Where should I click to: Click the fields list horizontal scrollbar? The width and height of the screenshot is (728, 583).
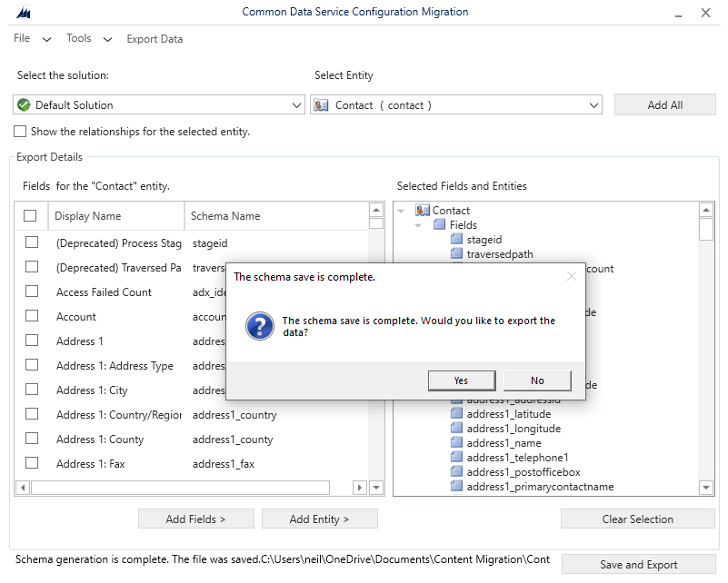point(180,488)
